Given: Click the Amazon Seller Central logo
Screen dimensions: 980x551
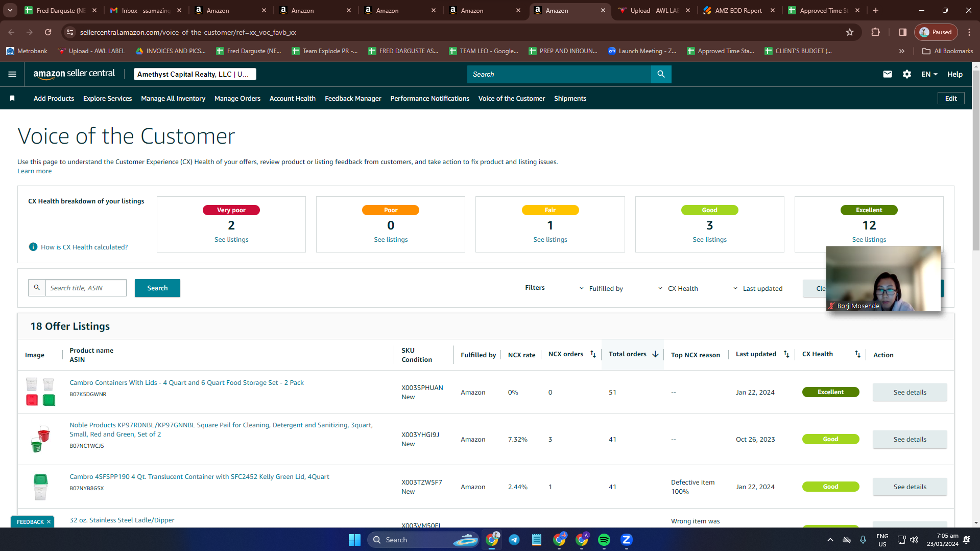Looking at the screenshot, I should [74, 74].
